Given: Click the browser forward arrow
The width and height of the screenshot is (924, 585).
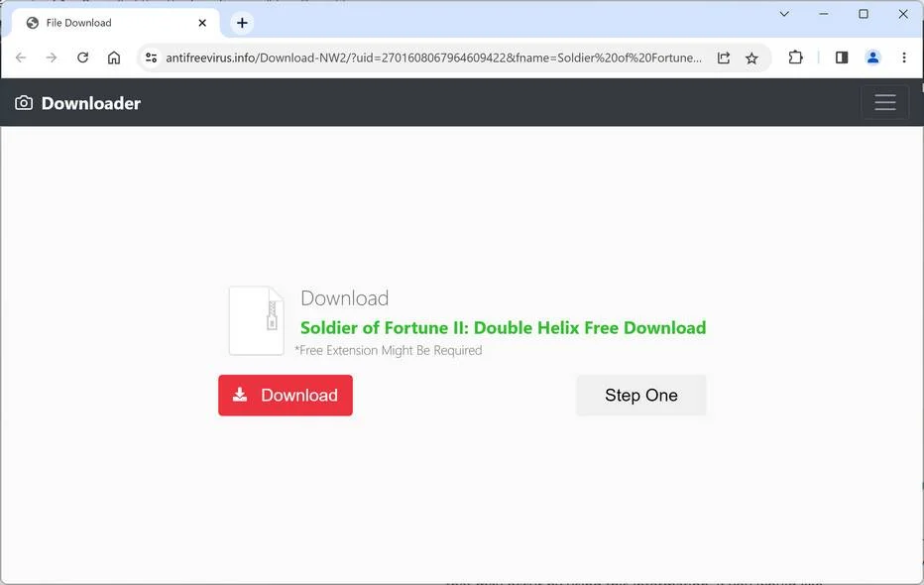Looking at the screenshot, I should tap(52, 58).
